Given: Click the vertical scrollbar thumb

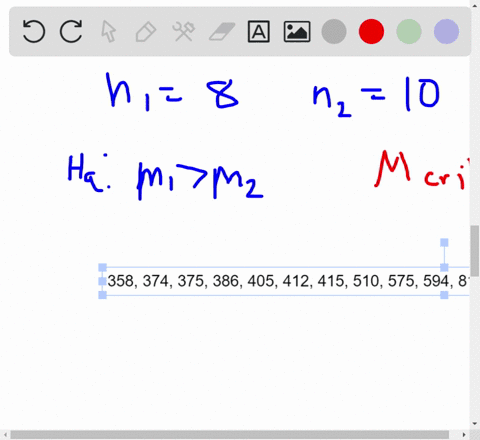Looking at the screenshot, I should point(475,251).
